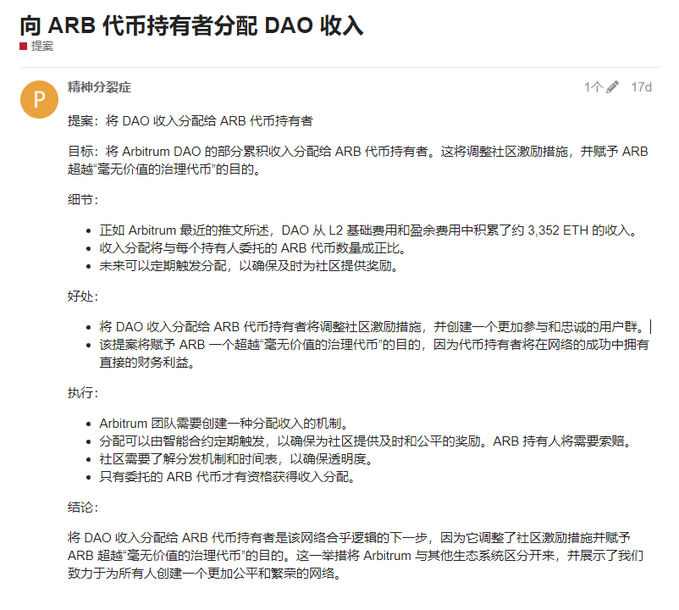Select the bullet about 更加参与和忠诚的用户群

click(x=373, y=327)
